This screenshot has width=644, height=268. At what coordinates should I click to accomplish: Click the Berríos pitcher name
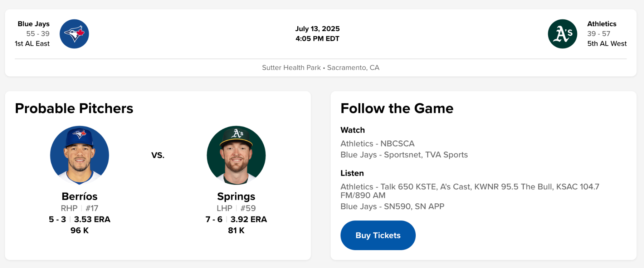pos(79,197)
